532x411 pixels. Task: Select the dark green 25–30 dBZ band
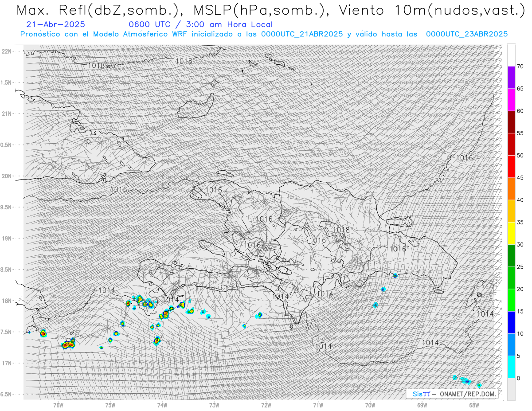tap(511, 255)
